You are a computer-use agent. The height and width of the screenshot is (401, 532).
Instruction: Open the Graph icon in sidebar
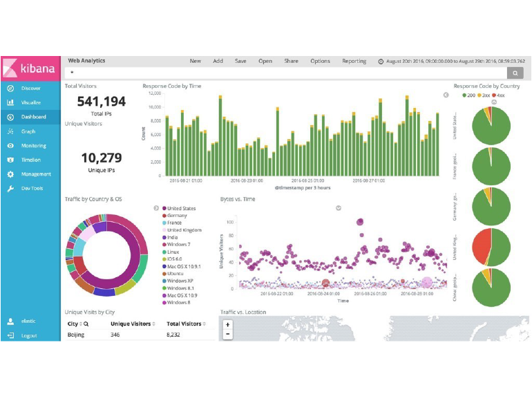(x=10, y=131)
